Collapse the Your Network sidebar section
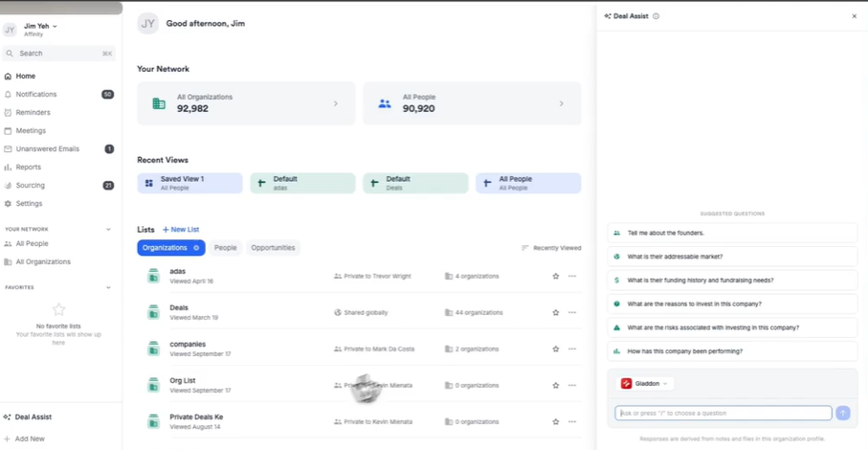868x450 pixels. pyautogui.click(x=108, y=229)
